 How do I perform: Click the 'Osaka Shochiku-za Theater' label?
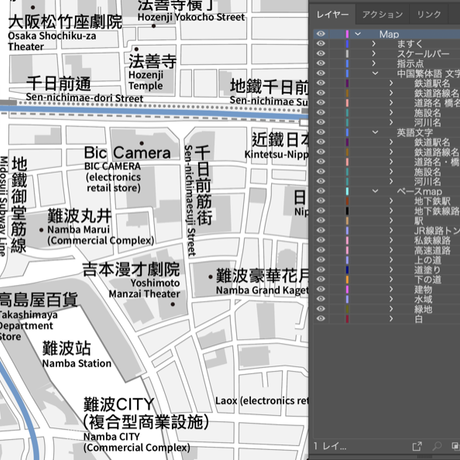tap(52, 41)
